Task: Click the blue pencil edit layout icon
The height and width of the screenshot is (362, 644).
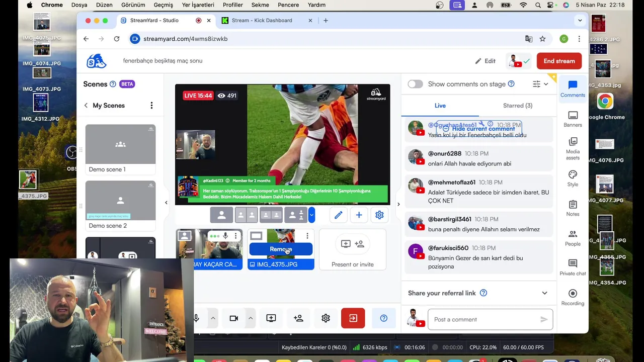Action: 338,215
